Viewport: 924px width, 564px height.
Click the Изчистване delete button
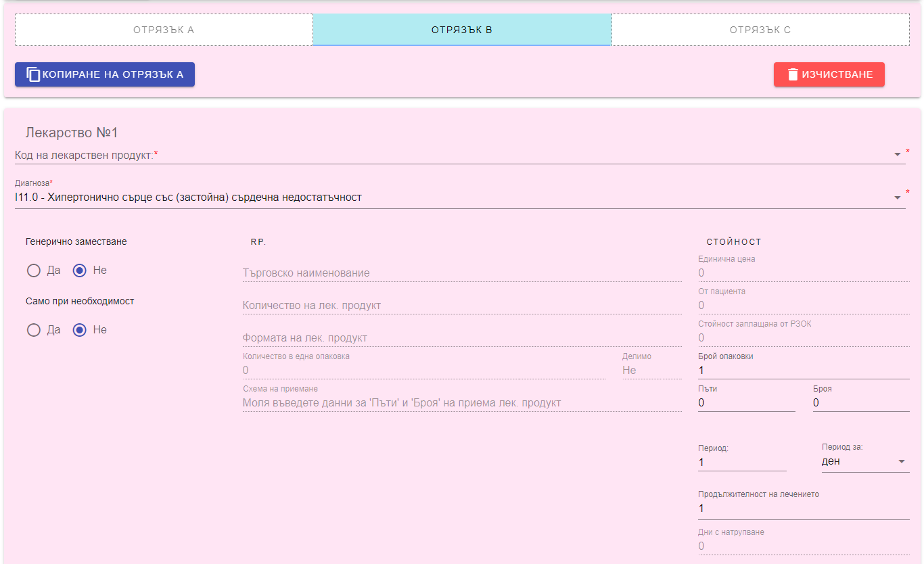(x=829, y=74)
